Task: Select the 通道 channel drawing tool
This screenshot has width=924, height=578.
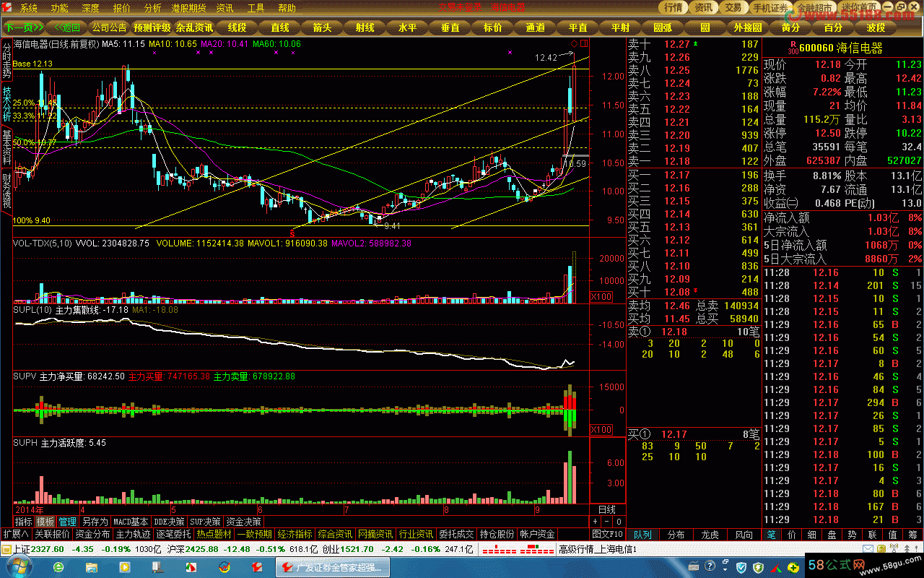Action: point(536,28)
